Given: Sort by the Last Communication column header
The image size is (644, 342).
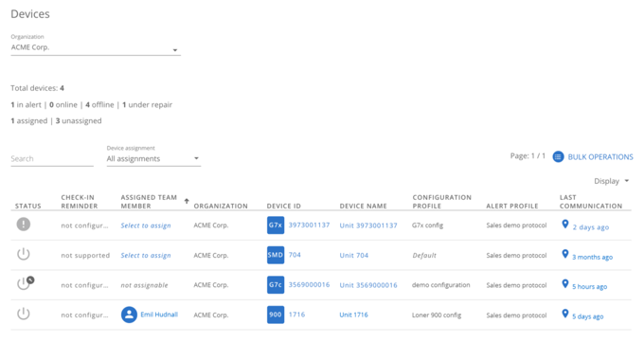Looking at the screenshot, I should point(591,202).
